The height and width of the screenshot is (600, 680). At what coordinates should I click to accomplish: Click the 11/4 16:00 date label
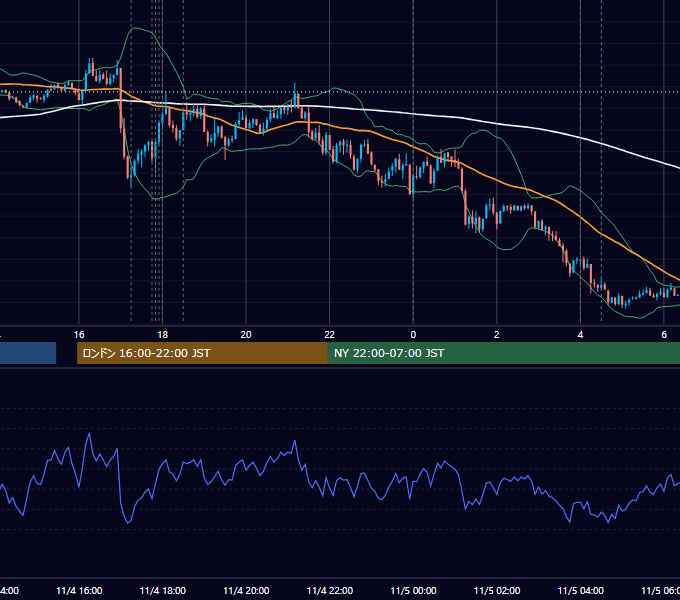[x=79, y=590]
